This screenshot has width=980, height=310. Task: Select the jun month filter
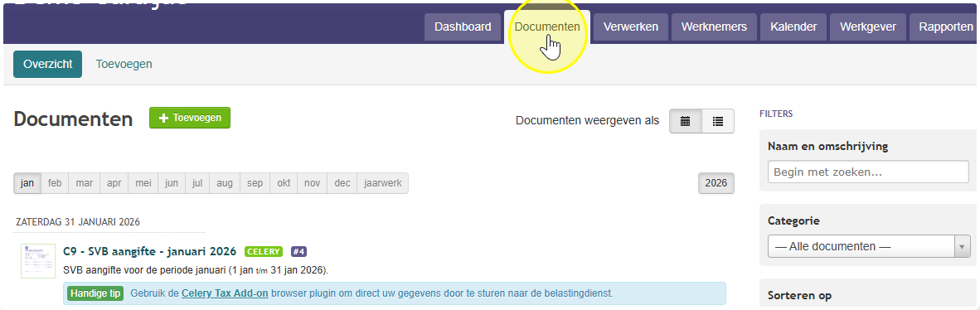point(172,183)
